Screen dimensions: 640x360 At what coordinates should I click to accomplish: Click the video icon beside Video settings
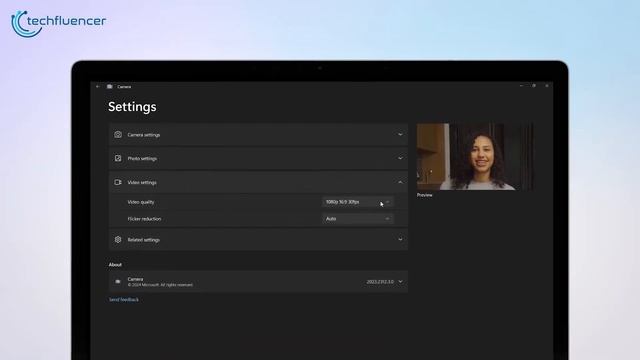pyautogui.click(x=118, y=182)
